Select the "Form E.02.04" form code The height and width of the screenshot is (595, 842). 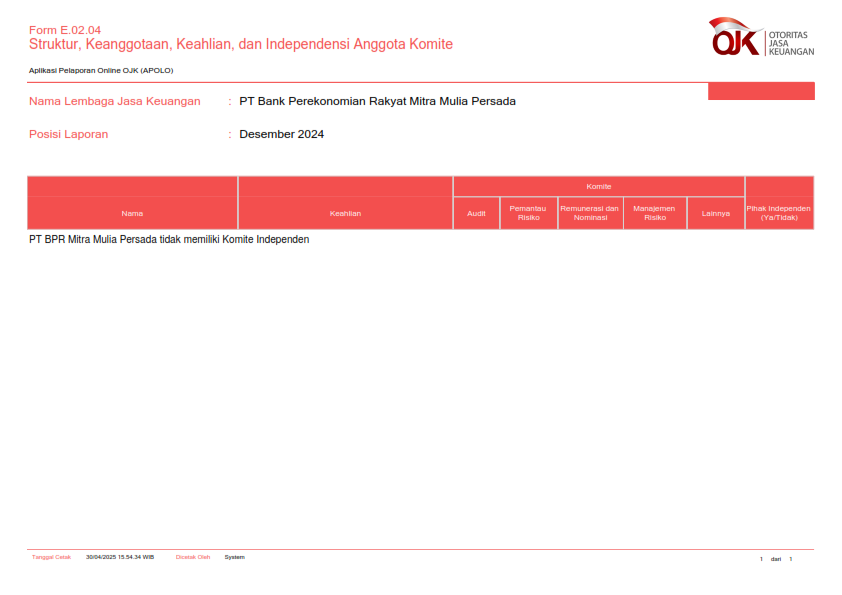coord(65,30)
